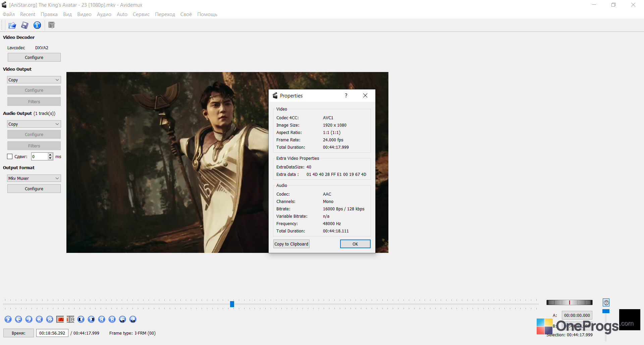The height and width of the screenshot is (345, 644).
Task: Go to last frame icon
Action: coord(112,319)
